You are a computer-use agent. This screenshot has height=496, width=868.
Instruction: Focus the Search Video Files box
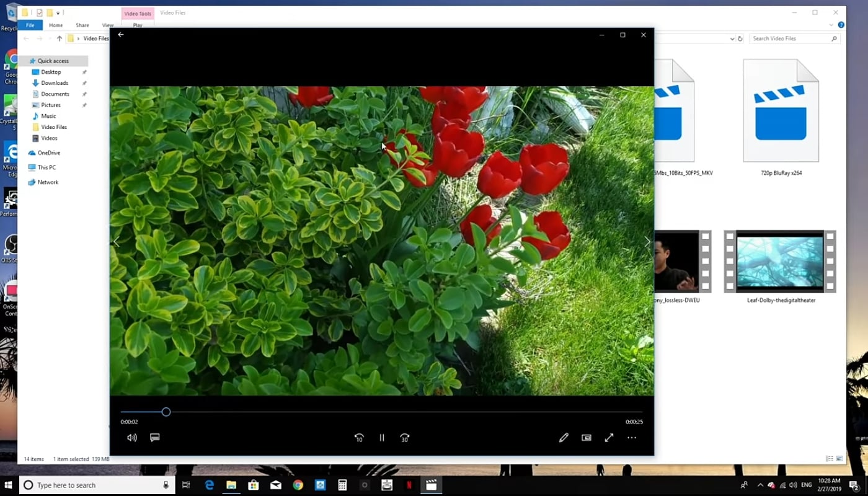pyautogui.click(x=795, y=38)
